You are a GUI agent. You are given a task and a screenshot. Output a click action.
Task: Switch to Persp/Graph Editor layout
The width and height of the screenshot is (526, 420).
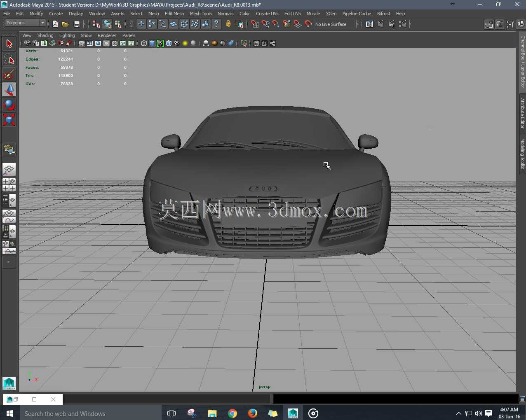pos(9,216)
